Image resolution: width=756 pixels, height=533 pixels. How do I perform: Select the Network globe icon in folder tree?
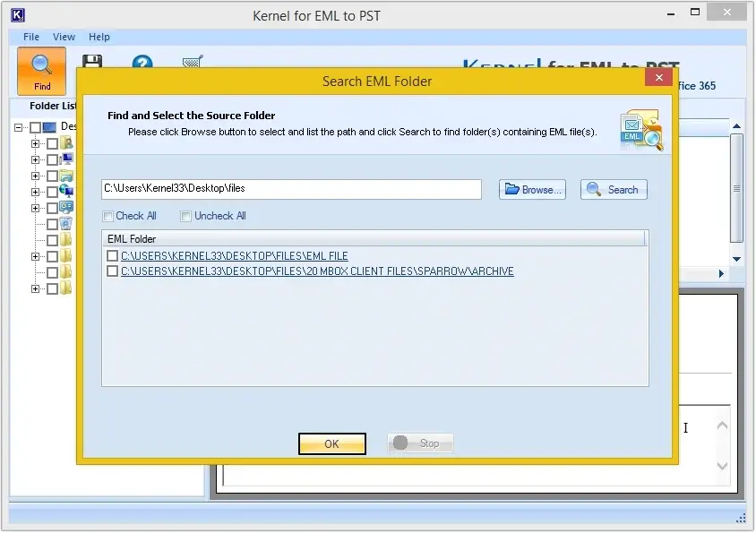click(x=66, y=191)
